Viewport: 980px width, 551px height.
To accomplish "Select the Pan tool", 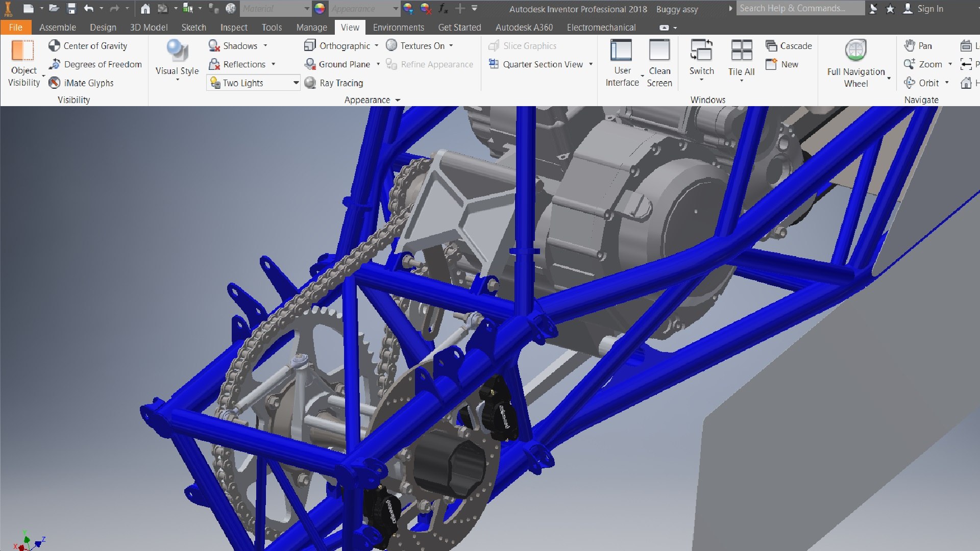I will 918,46.
